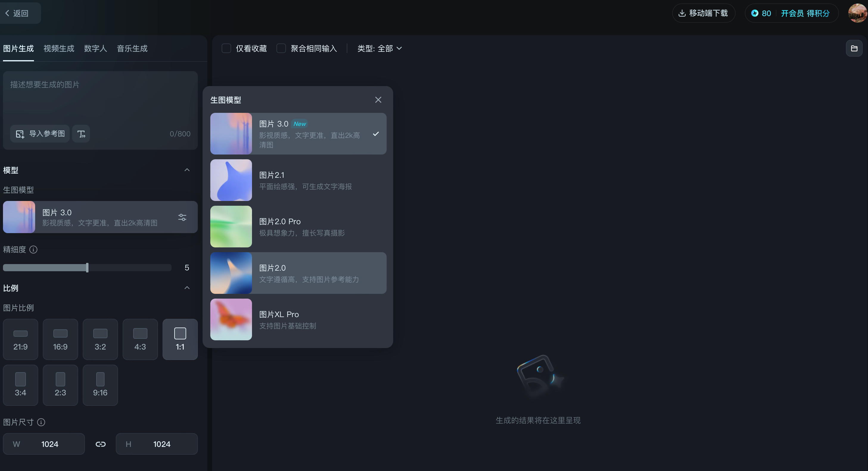Click the 图片2.1 blue shape thumbnail
Screen dimensions: 868x471
pos(231,180)
